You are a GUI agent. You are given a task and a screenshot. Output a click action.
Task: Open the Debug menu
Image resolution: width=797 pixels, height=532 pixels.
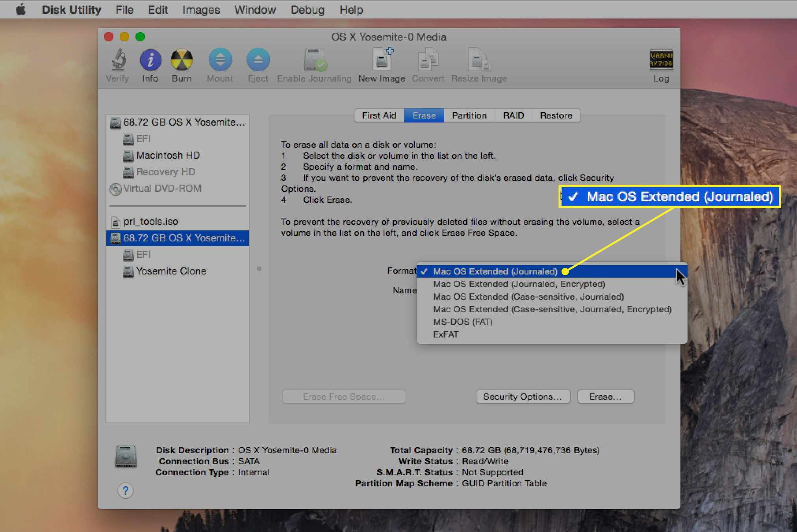308,9
